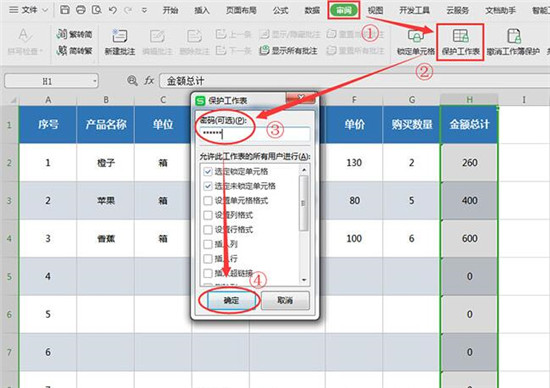Open the 文件 menu
The width and height of the screenshot is (550, 388).
[x=29, y=10]
